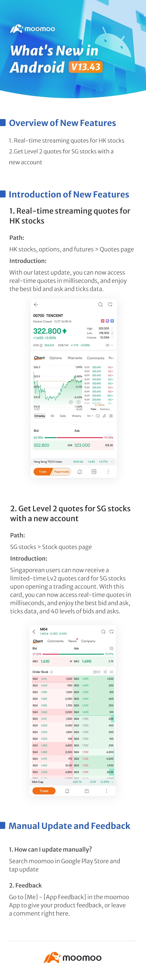Switch to the Warrants tab
Screen dimensions: 146x980
[75, 358]
